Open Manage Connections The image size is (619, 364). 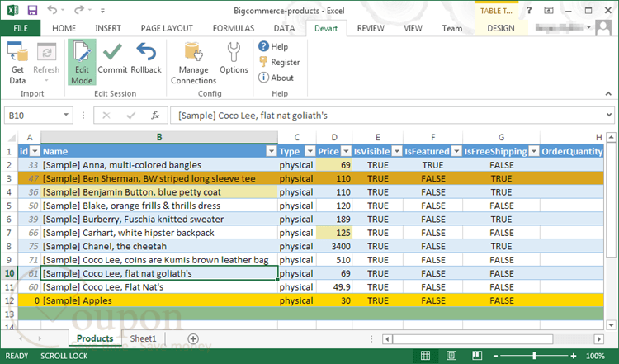click(x=193, y=64)
